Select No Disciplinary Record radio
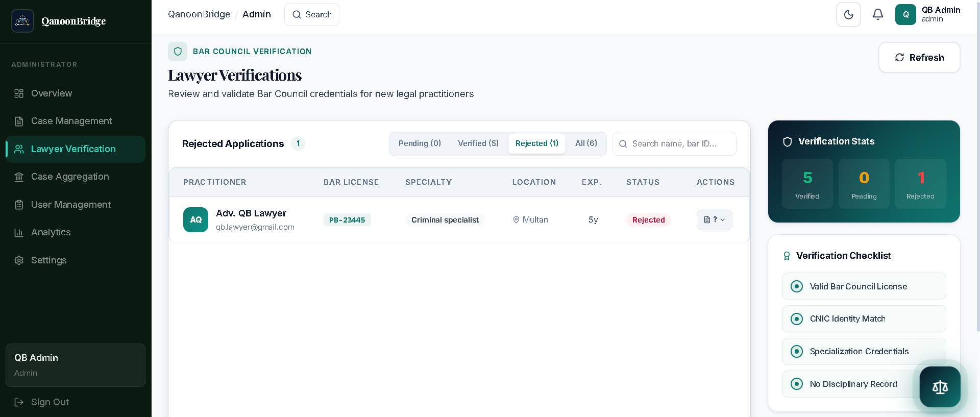 coord(796,384)
